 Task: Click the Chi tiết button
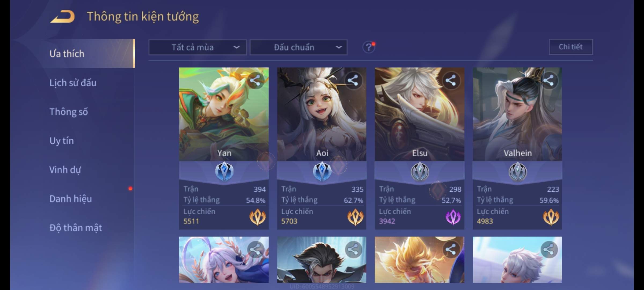tap(571, 47)
